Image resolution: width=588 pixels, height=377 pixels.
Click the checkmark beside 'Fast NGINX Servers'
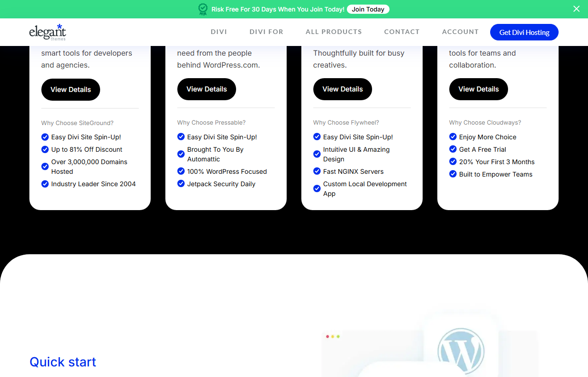pos(317,171)
